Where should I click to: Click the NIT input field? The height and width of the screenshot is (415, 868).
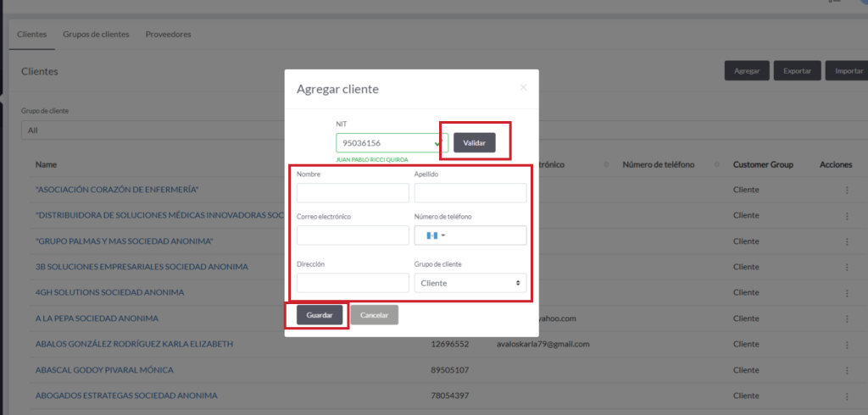click(386, 143)
